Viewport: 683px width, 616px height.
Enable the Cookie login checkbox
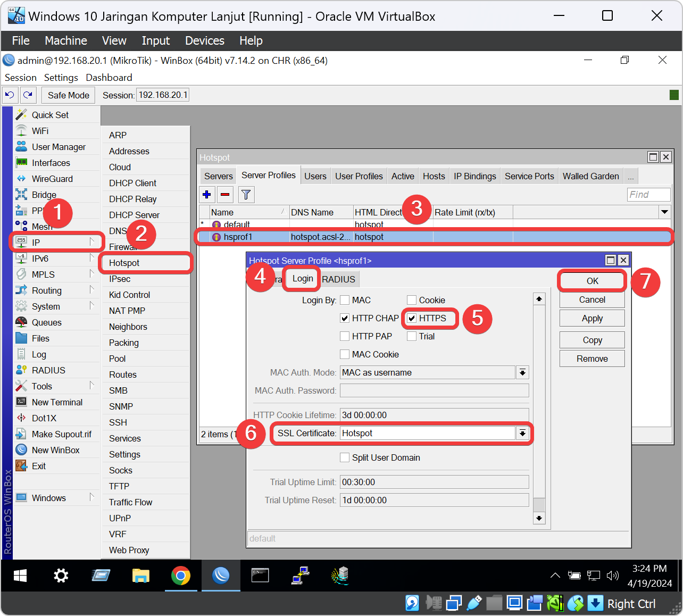[x=412, y=300]
